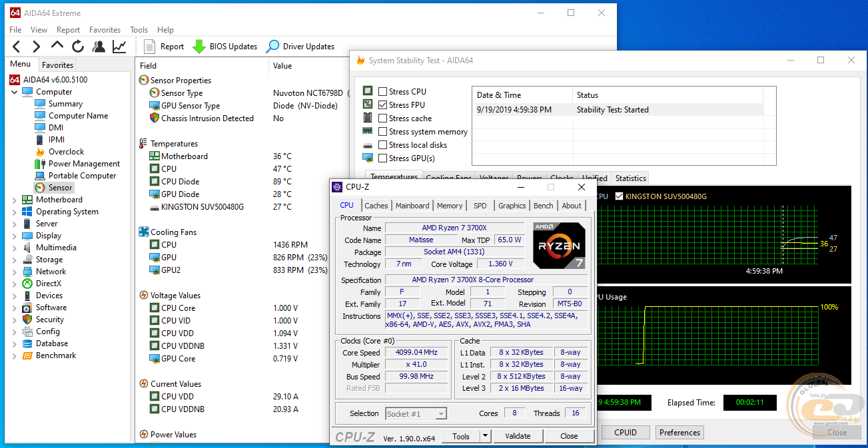868x448 pixels.
Task: Expand the Server tree node
Action: 15,224
